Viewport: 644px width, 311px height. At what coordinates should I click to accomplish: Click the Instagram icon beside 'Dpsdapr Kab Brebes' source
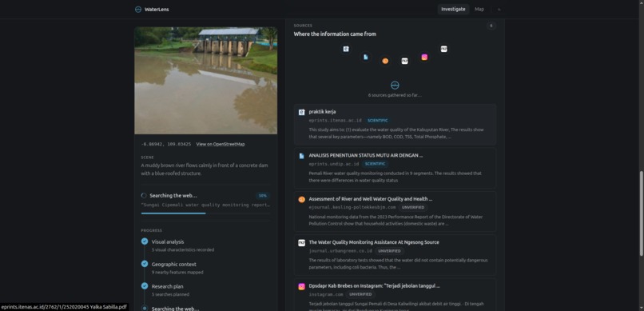301,286
